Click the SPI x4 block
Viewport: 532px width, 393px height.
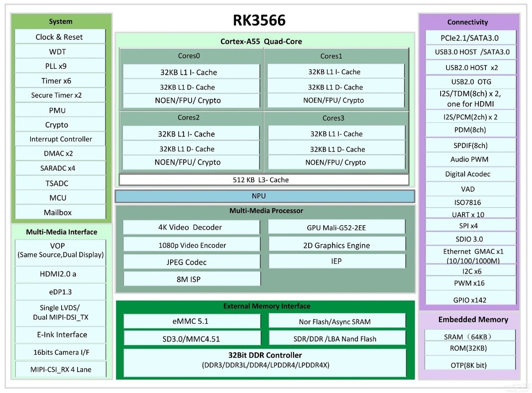(x=471, y=225)
